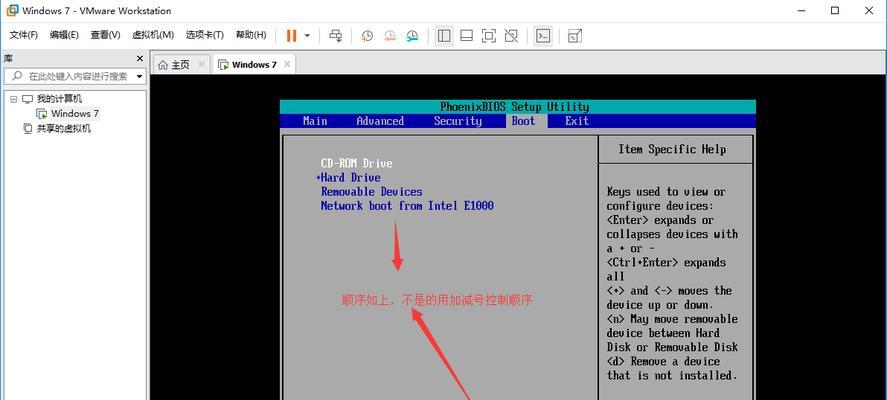Toggle the library sidebar view icon

pyautogui.click(x=444, y=36)
